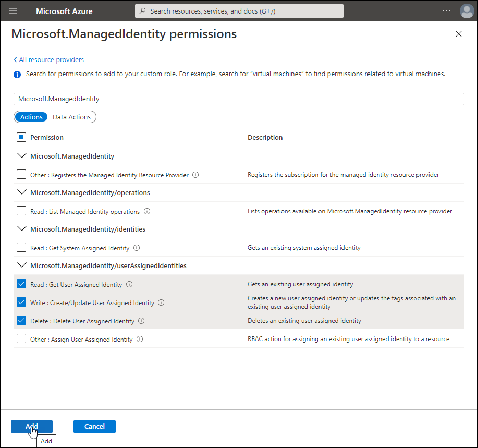The width and height of the screenshot is (478, 448).
Task: Click info icon beside List Managed Identity operations
Action: [147, 212]
